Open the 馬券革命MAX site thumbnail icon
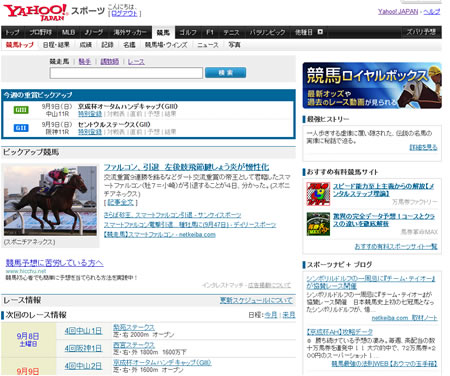 [x=318, y=224]
